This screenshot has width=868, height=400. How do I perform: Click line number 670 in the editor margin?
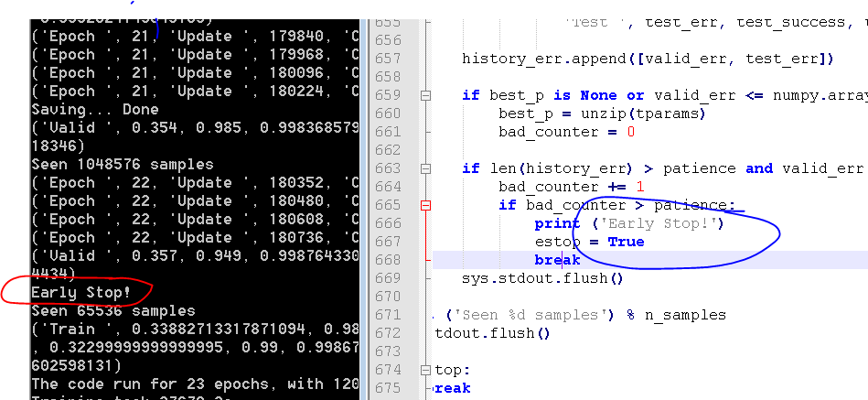[388, 297]
